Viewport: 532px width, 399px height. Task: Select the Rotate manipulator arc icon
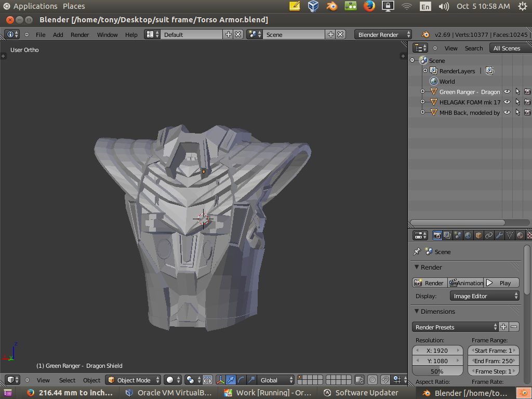pos(241,380)
